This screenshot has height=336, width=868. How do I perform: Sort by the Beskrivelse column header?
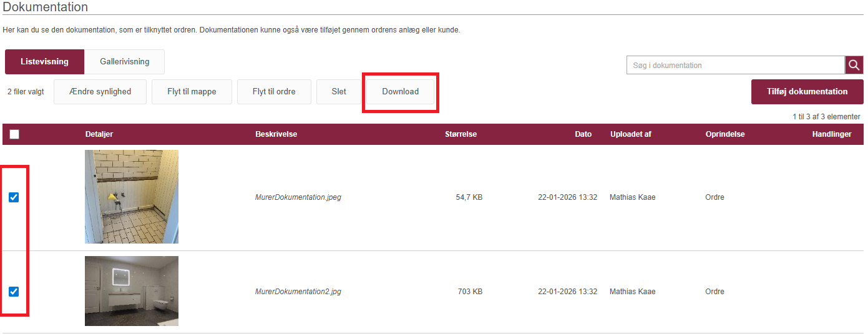tap(276, 134)
